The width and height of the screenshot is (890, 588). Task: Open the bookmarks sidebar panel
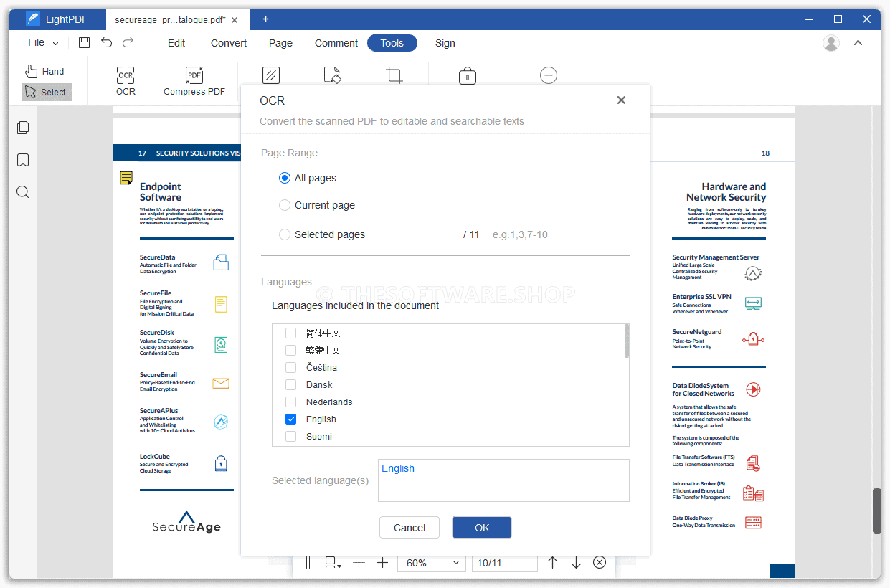coord(23,160)
